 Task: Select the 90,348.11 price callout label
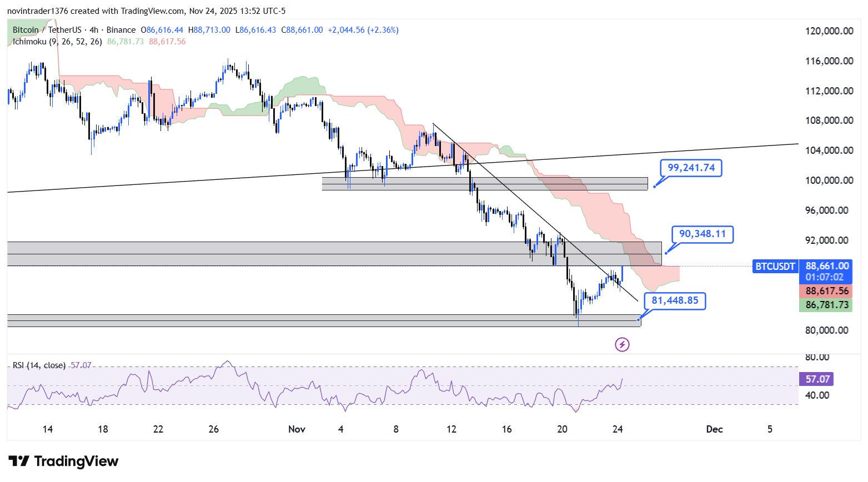click(x=702, y=234)
